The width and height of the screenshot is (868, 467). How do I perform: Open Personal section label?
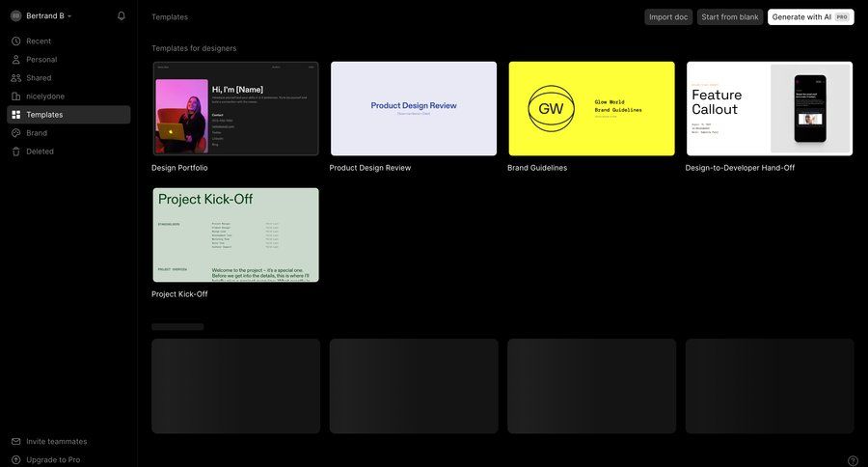41,59
